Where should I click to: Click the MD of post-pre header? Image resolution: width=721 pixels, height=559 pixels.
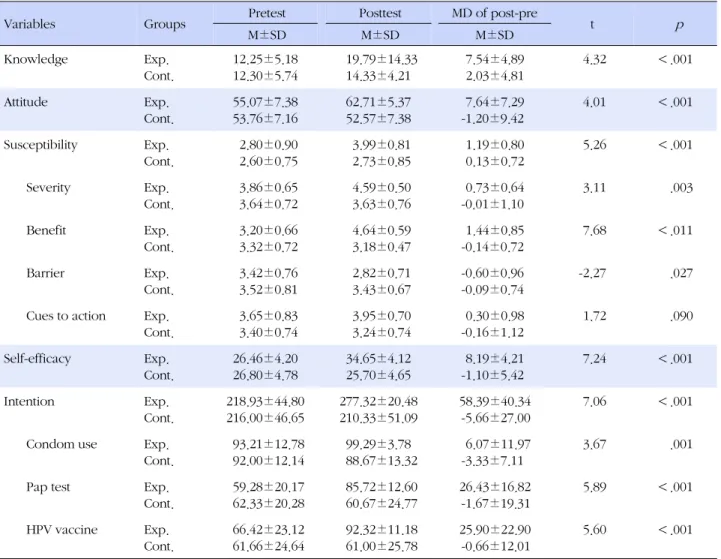(494, 13)
